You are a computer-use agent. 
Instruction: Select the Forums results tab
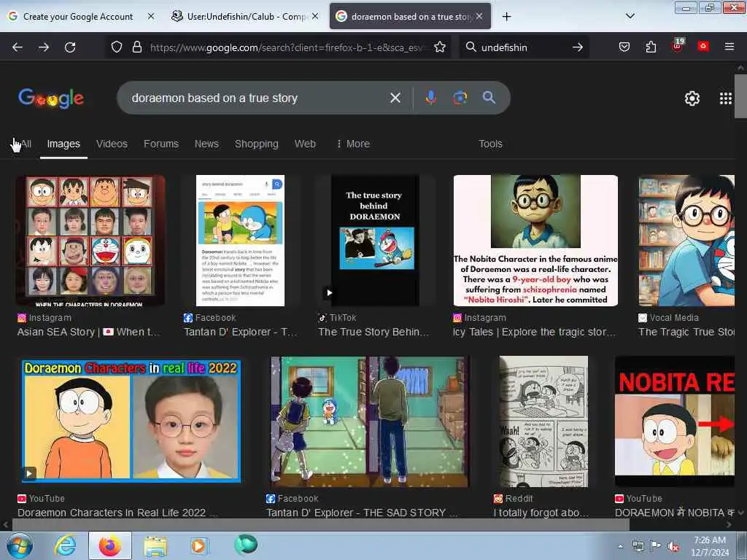tap(161, 144)
